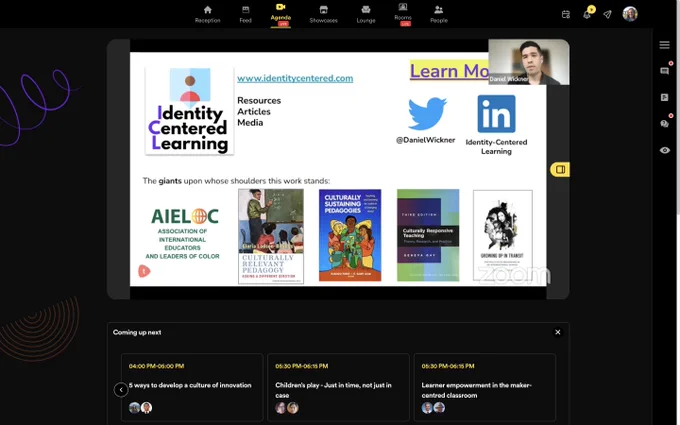
Task: Open notifications bell with yellow badge
Action: click(587, 13)
